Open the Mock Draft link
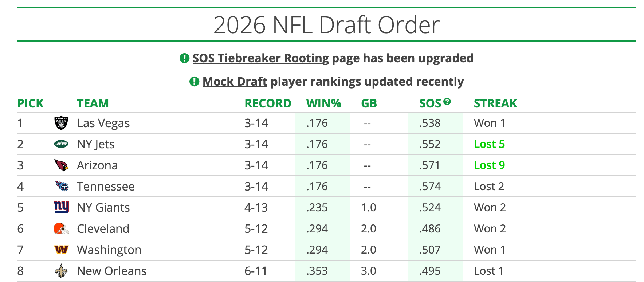 (x=235, y=82)
